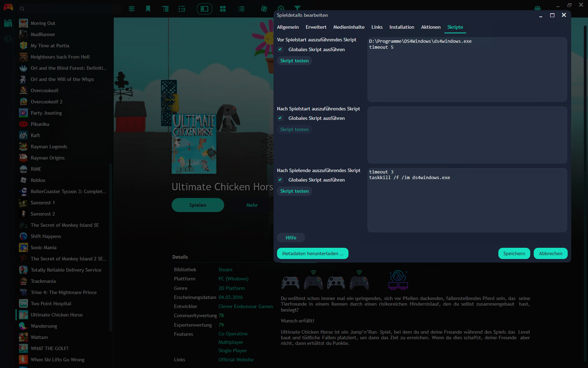The width and height of the screenshot is (588, 368).
Task: Switch to the Installation tab
Action: 402,27
